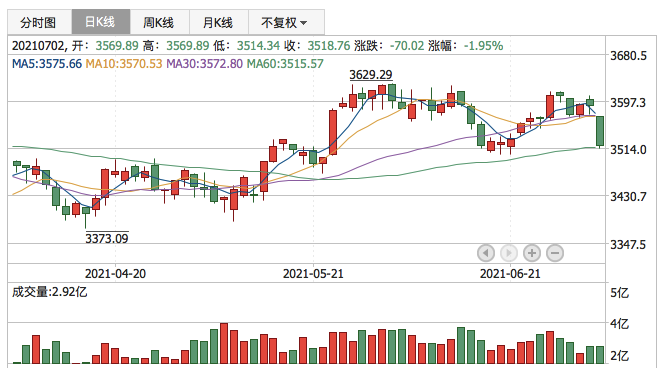Zoom in chart with plus icon

click(532, 253)
